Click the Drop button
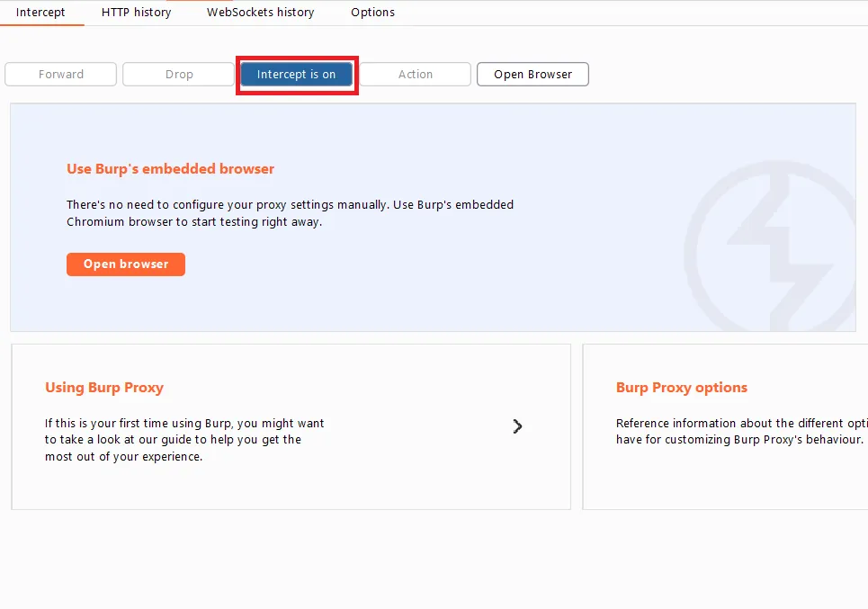Viewport: 868px width, 609px height. point(179,74)
